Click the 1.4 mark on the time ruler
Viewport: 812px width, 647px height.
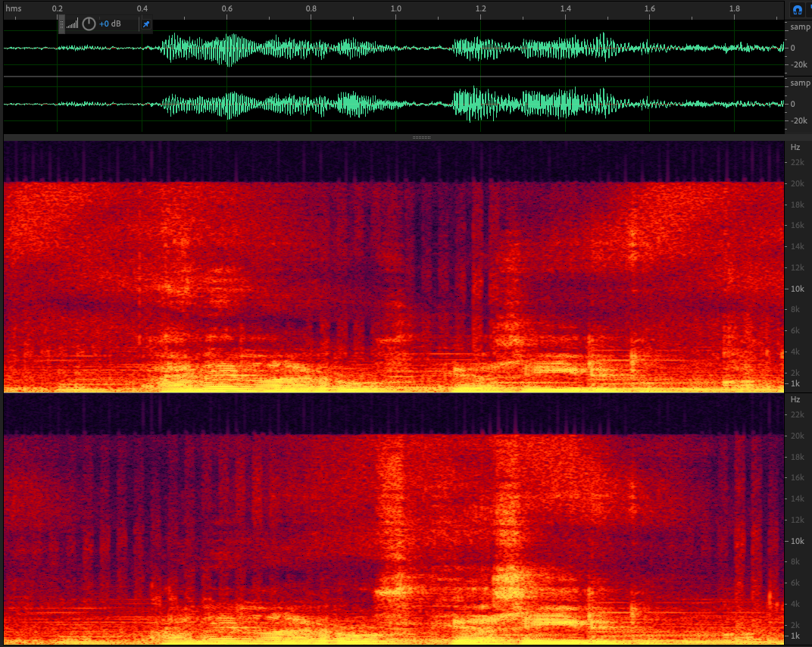pos(565,8)
